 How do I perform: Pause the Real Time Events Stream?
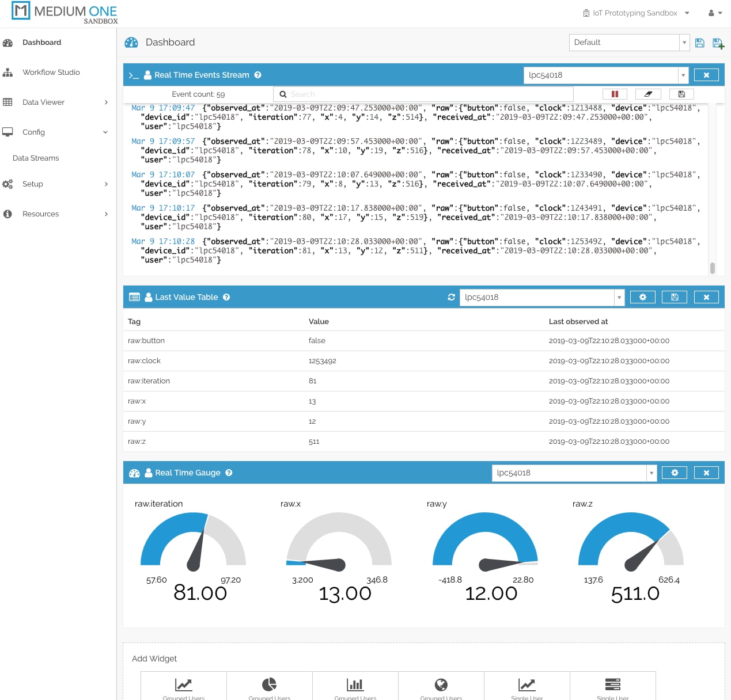coord(615,93)
